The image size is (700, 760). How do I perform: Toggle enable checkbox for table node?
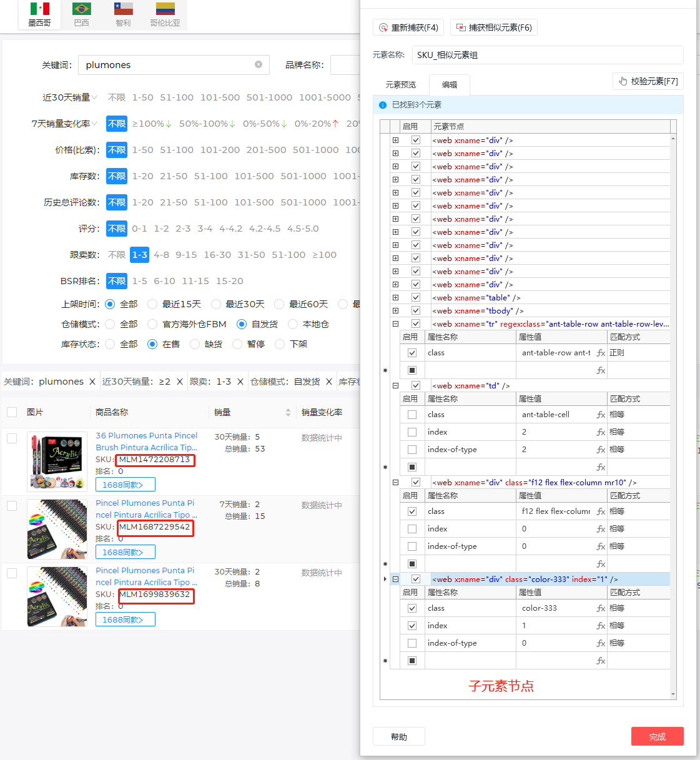pyautogui.click(x=416, y=298)
